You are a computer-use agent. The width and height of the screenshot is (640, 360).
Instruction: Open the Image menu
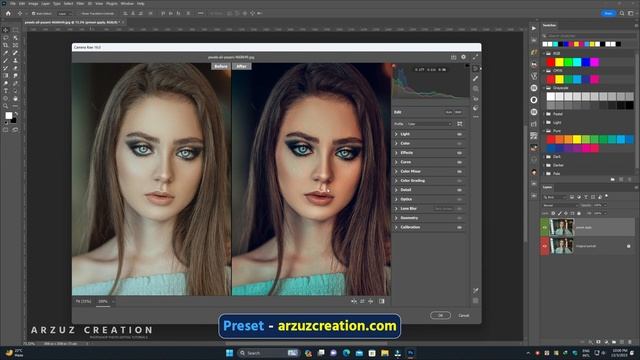33,3
